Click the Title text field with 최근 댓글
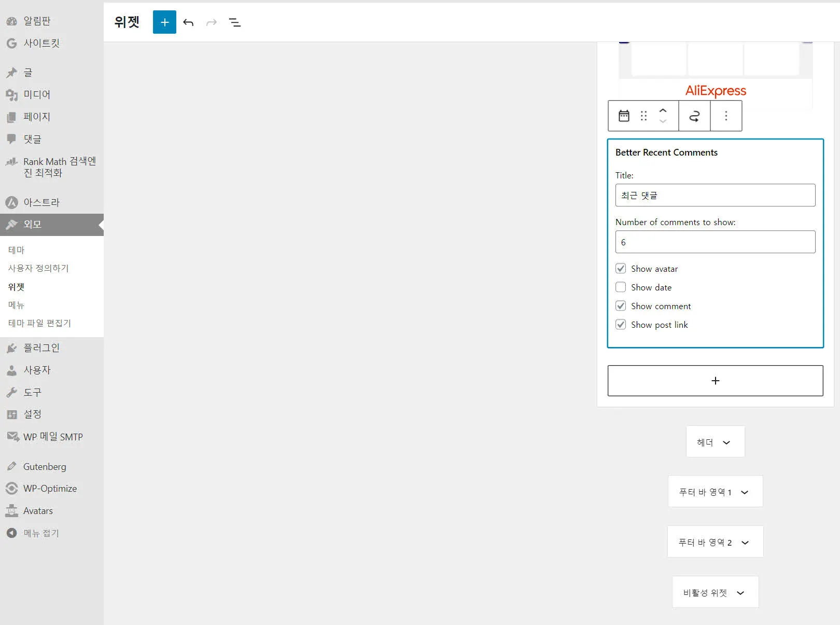Image resolution: width=840 pixels, height=625 pixels. click(x=715, y=196)
